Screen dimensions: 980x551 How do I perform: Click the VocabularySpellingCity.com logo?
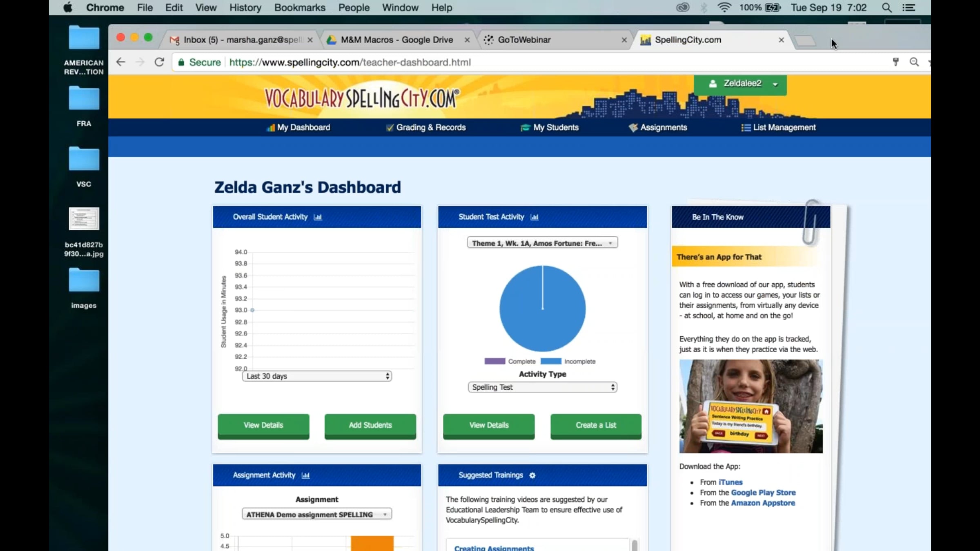pyautogui.click(x=362, y=98)
